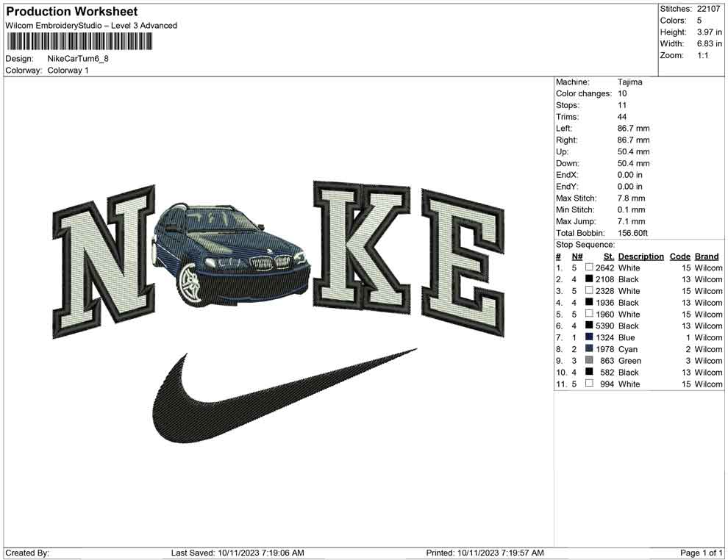Click the Design name NikeCarTurn6_8 field

tap(78, 59)
